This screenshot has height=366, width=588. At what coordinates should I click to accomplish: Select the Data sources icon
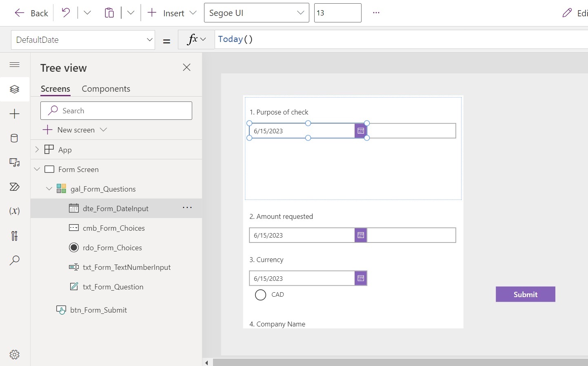click(x=14, y=138)
